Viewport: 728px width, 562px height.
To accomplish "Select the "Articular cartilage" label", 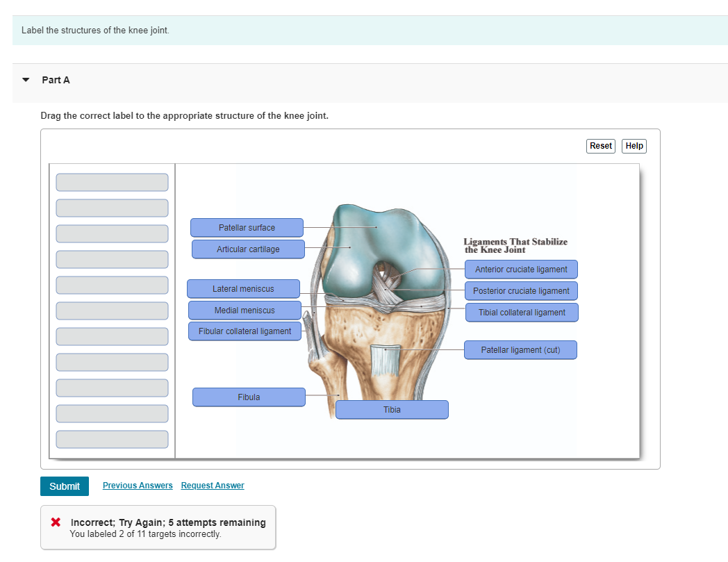I will [248, 249].
